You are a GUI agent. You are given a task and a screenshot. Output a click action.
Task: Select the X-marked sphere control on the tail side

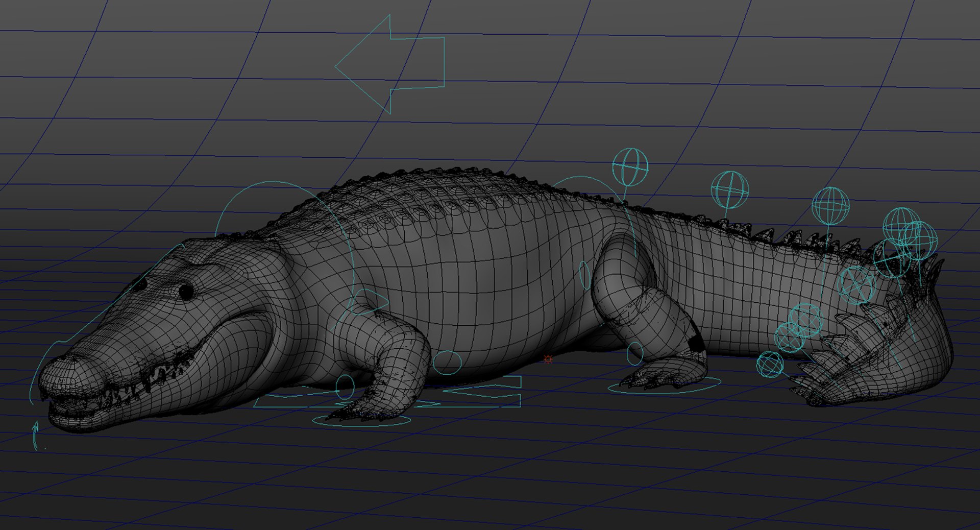(x=857, y=285)
